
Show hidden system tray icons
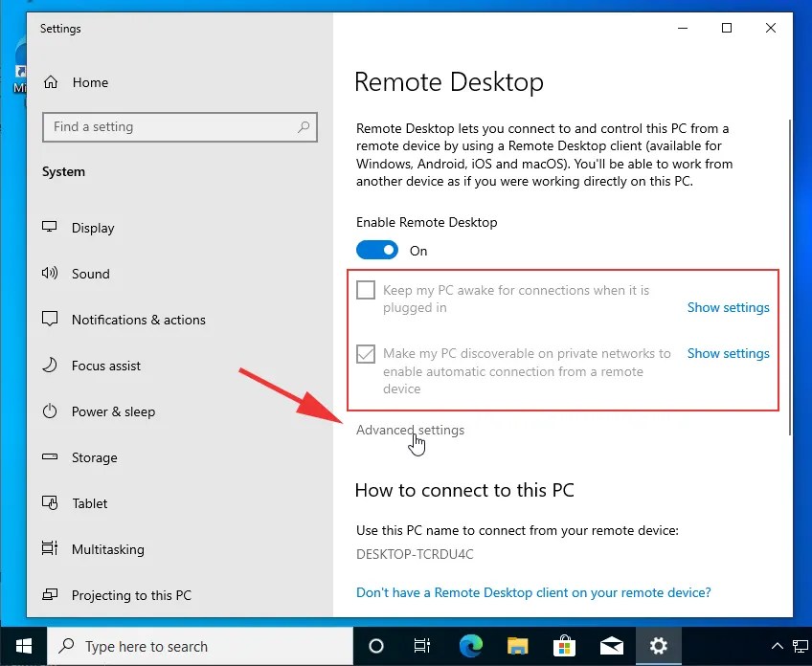pos(778,646)
